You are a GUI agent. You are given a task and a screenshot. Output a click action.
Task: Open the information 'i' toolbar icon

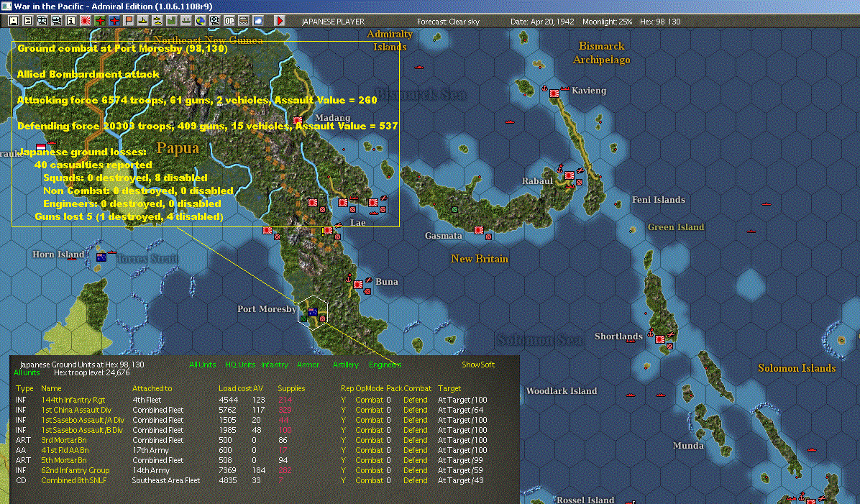[70, 21]
